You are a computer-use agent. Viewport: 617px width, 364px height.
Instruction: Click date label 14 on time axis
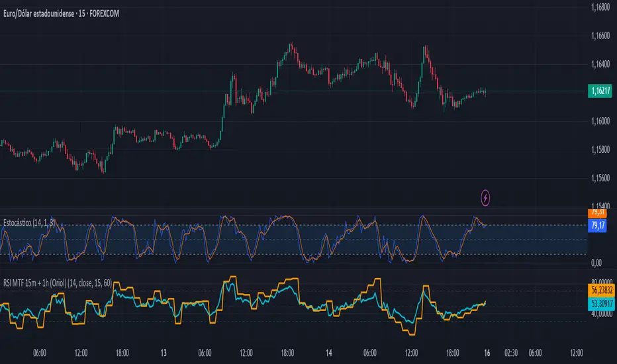328,353
